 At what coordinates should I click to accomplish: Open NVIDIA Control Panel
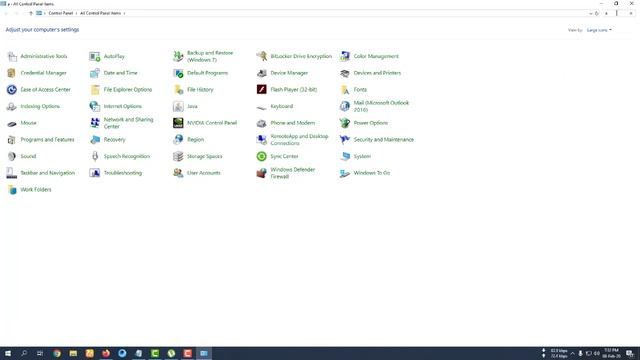(205, 123)
